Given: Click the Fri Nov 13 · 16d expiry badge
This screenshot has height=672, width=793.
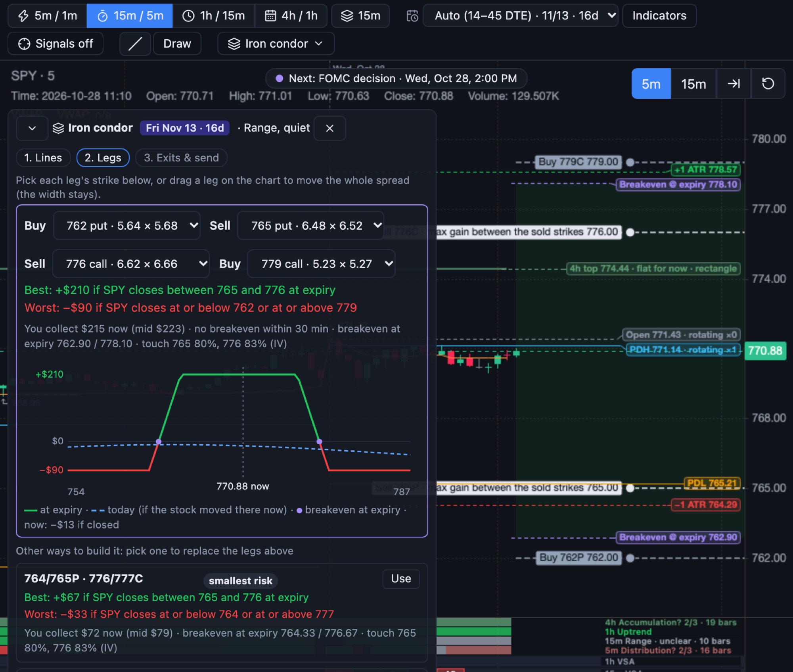Looking at the screenshot, I should 185,128.
